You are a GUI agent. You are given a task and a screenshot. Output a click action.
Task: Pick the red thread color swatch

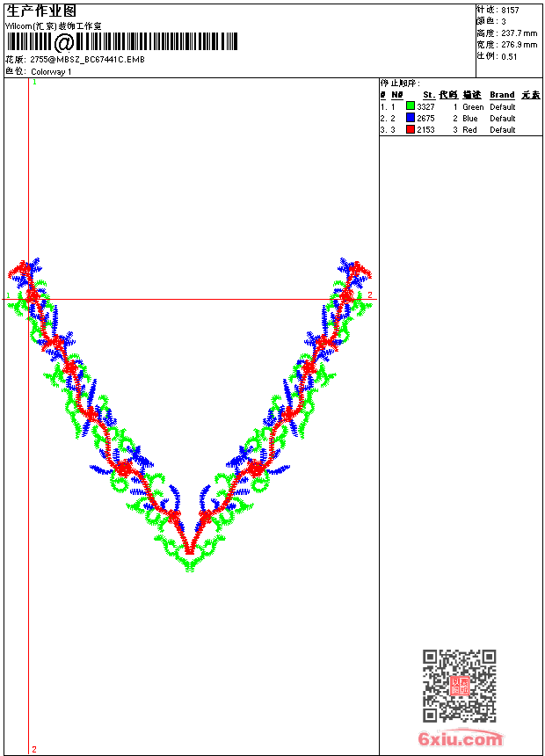[411, 129]
